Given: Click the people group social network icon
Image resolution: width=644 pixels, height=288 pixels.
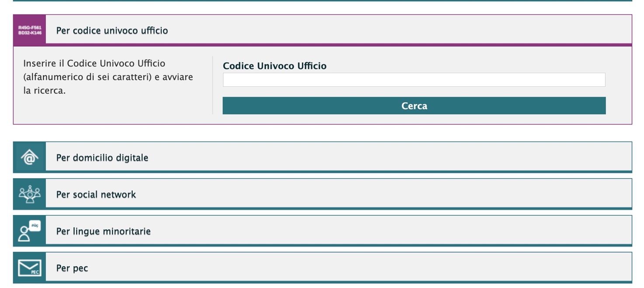Looking at the screenshot, I should [x=30, y=194].
